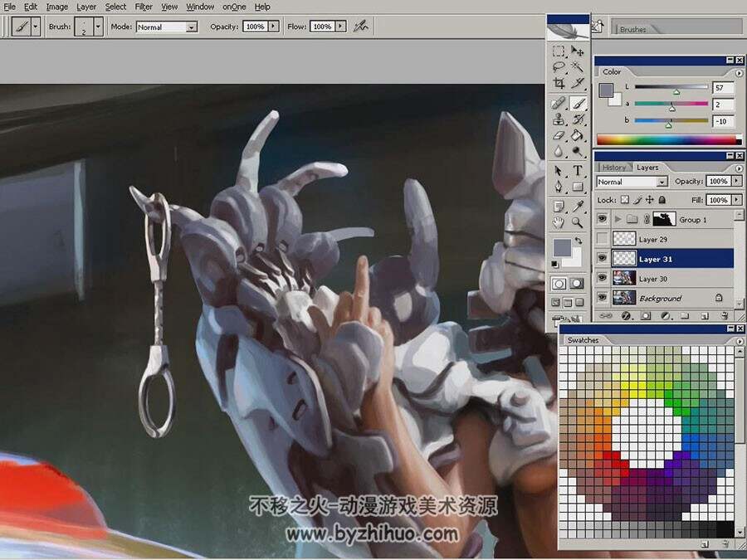Select the Clone Stamp tool
Image resolution: width=747 pixels, height=560 pixels.
coord(559,119)
